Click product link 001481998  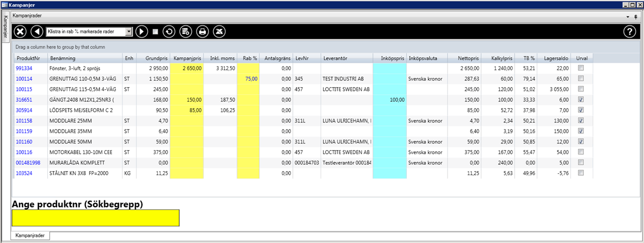pos(28,163)
